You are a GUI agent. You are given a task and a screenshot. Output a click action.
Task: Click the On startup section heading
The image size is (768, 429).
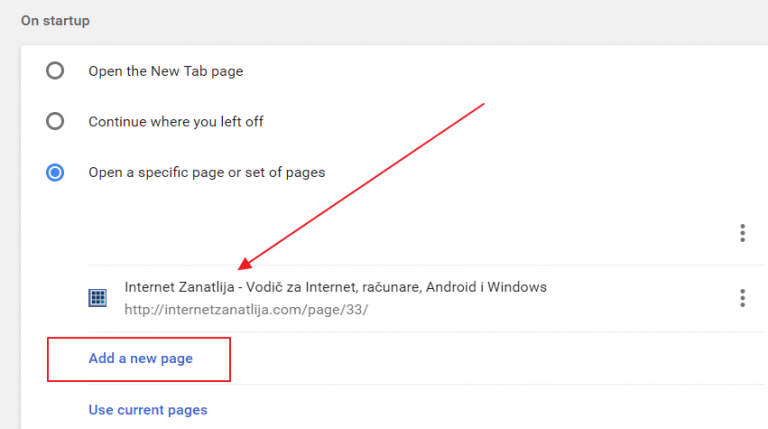(x=55, y=21)
